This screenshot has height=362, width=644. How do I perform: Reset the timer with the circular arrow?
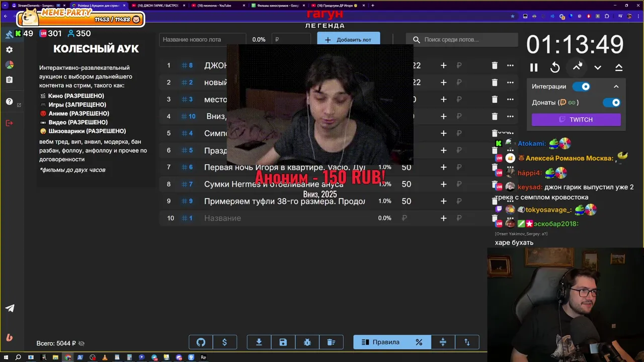point(555,67)
